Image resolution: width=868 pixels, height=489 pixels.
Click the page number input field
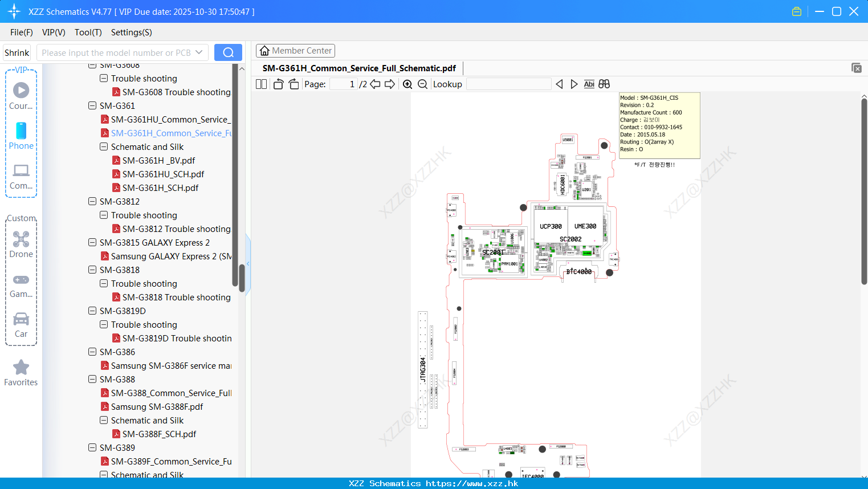[344, 84]
